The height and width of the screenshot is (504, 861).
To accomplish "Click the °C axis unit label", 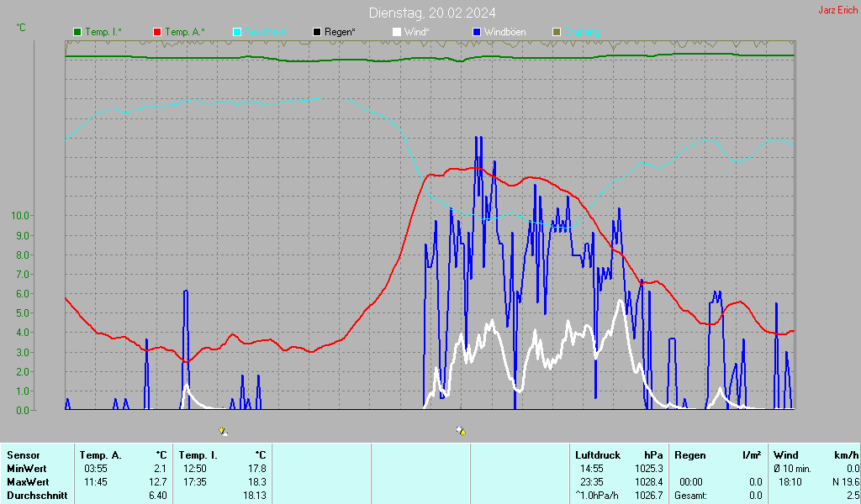I will [x=21, y=28].
